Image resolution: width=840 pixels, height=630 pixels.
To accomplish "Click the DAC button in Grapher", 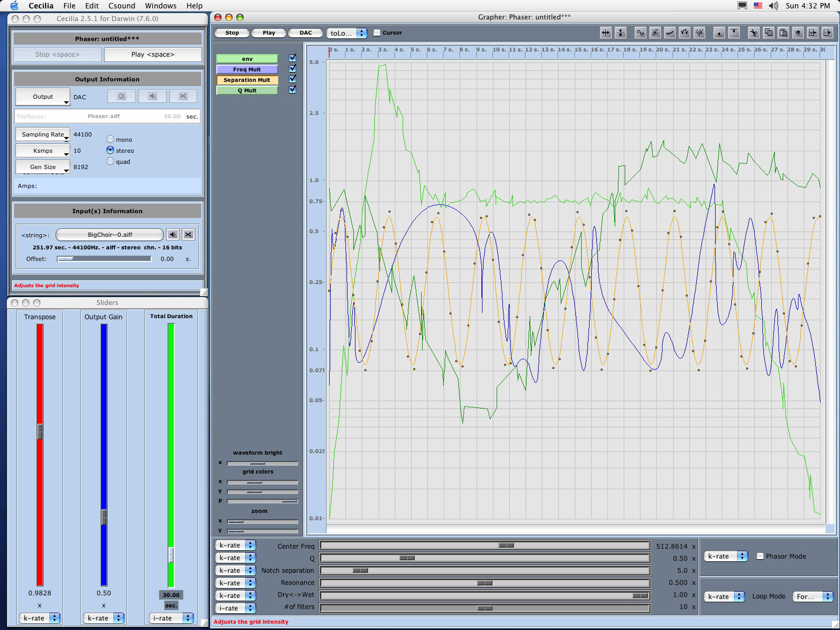I will [x=306, y=33].
